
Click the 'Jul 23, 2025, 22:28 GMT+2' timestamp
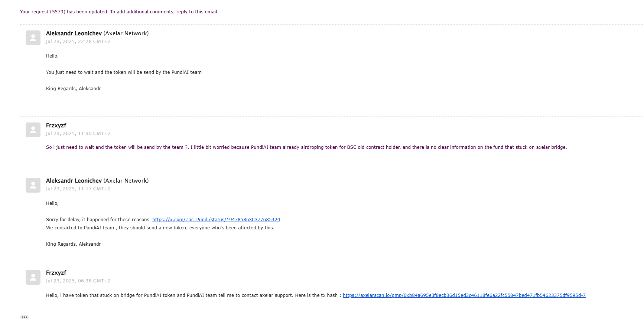coord(78,42)
